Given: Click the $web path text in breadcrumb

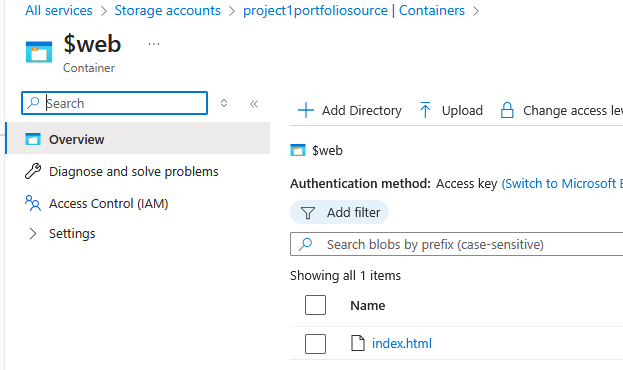Looking at the screenshot, I should pos(327,151).
